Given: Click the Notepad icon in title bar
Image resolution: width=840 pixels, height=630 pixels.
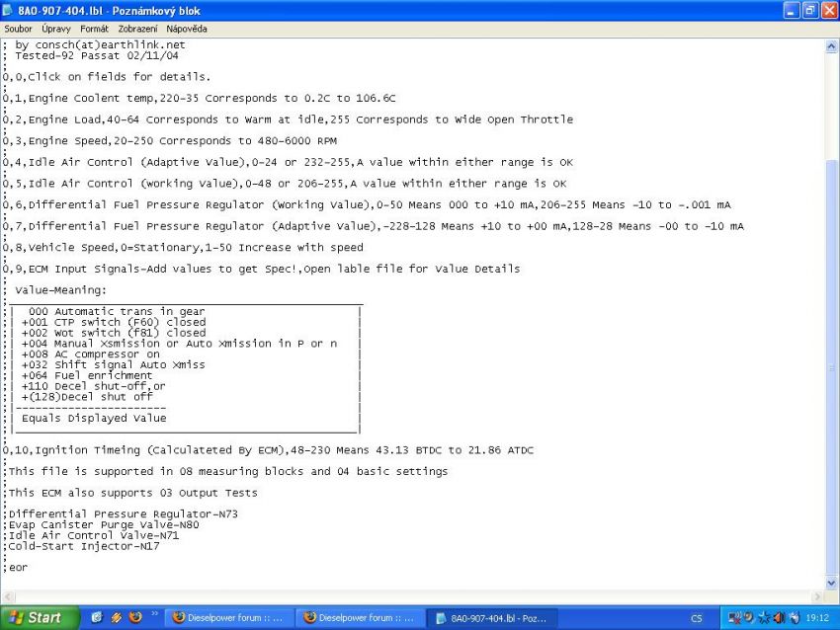Looking at the screenshot, I should pos(9,10).
